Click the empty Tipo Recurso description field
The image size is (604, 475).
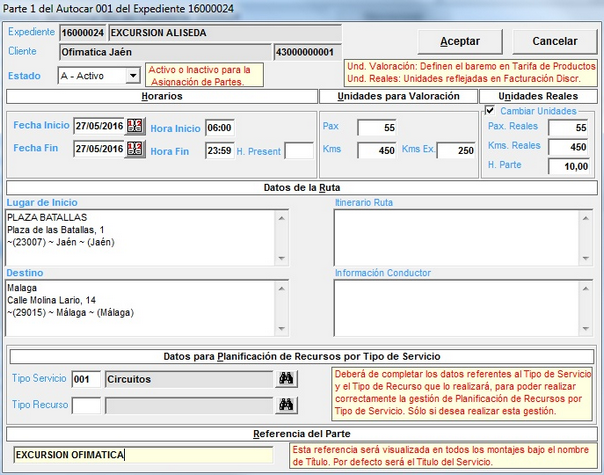click(190, 406)
